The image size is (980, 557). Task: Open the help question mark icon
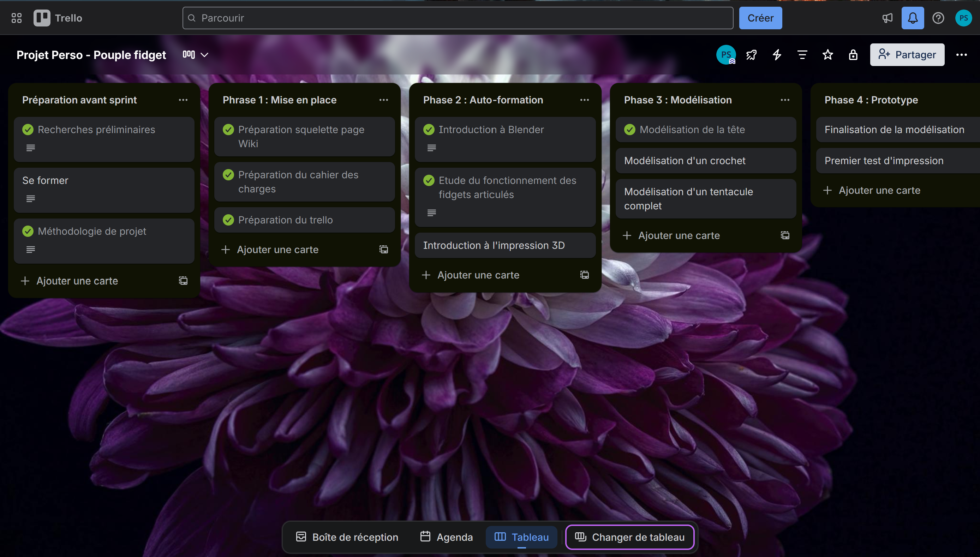(x=938, y=18)
